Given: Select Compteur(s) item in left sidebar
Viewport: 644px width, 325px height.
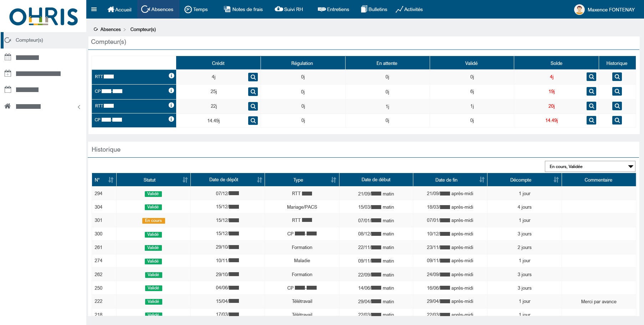Looking at the screenshot, I should 29,40.
